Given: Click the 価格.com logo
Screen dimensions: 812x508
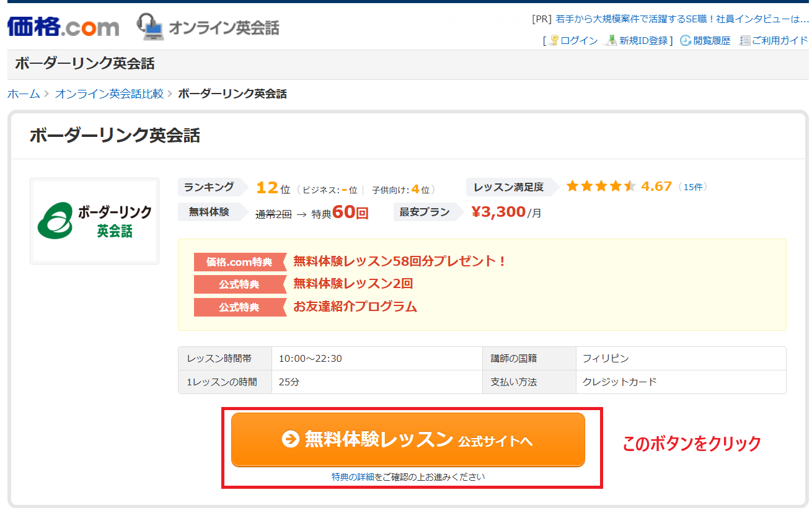Looking at the screenshot, I should [63, 27].
